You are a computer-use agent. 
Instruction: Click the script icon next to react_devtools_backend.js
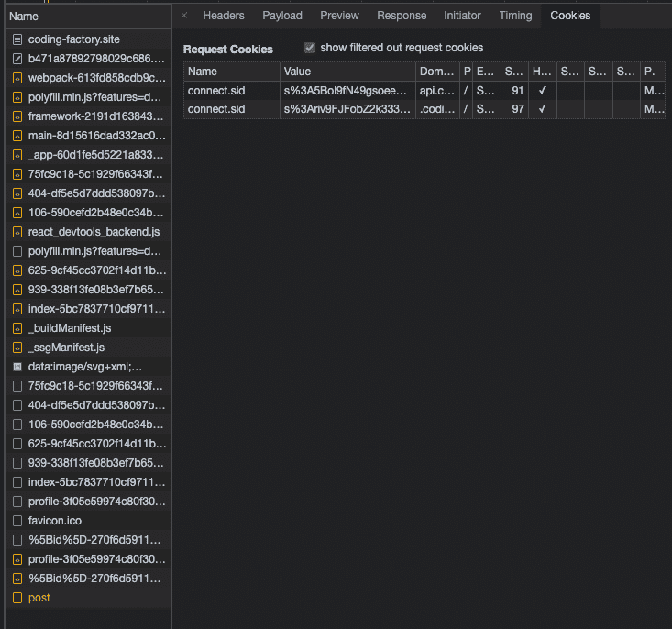[x=17, y=232]
